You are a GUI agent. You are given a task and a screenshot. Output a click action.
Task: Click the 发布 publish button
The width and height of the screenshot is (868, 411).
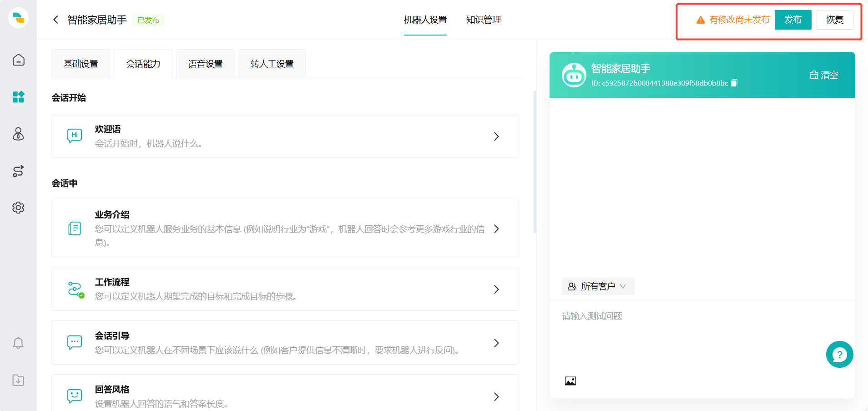click(792, 20)
